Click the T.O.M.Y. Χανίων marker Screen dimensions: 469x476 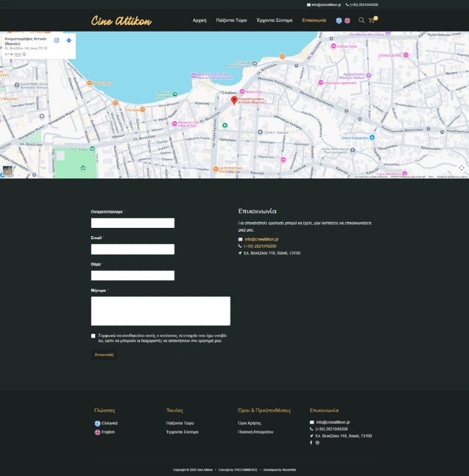260,132
